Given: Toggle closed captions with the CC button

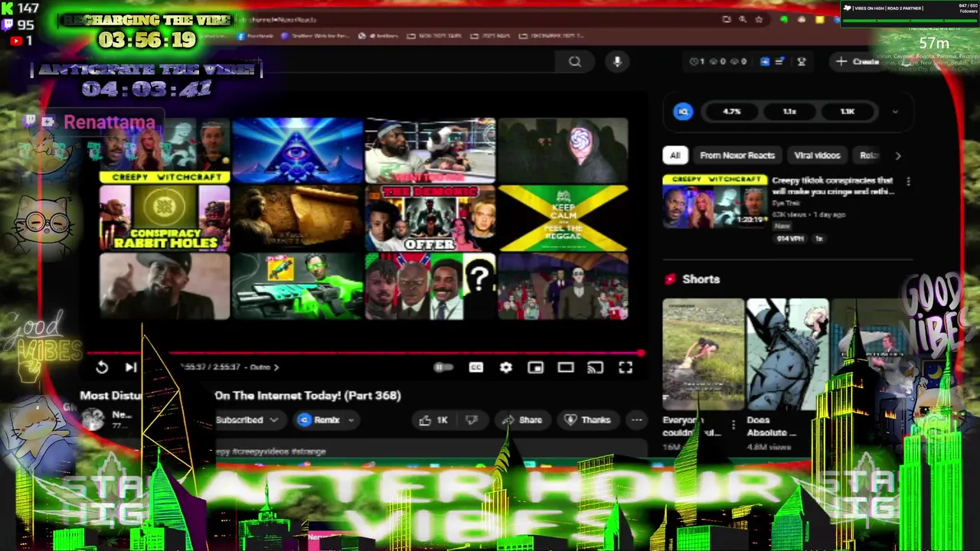Looking at the screenshot, I should (x=475, y=368).
